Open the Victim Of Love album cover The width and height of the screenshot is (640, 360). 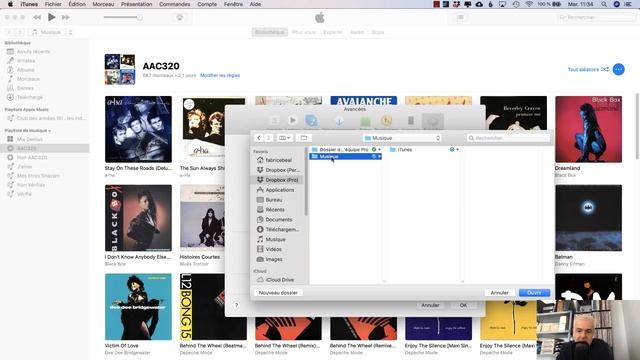138,307
